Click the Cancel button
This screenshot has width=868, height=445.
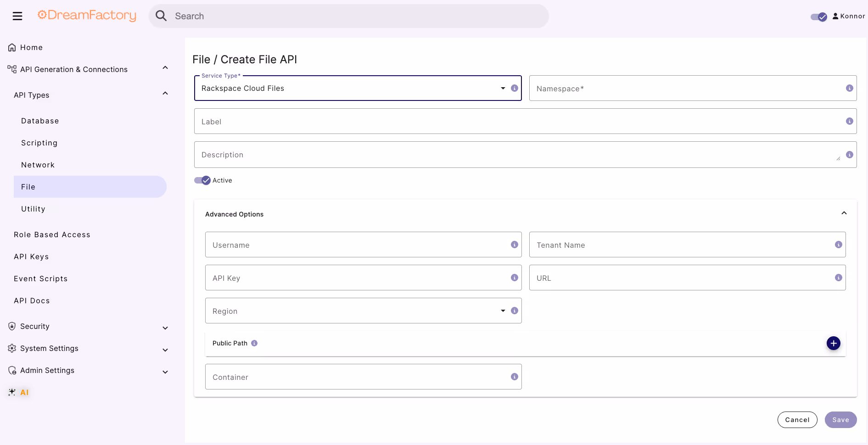797,420
